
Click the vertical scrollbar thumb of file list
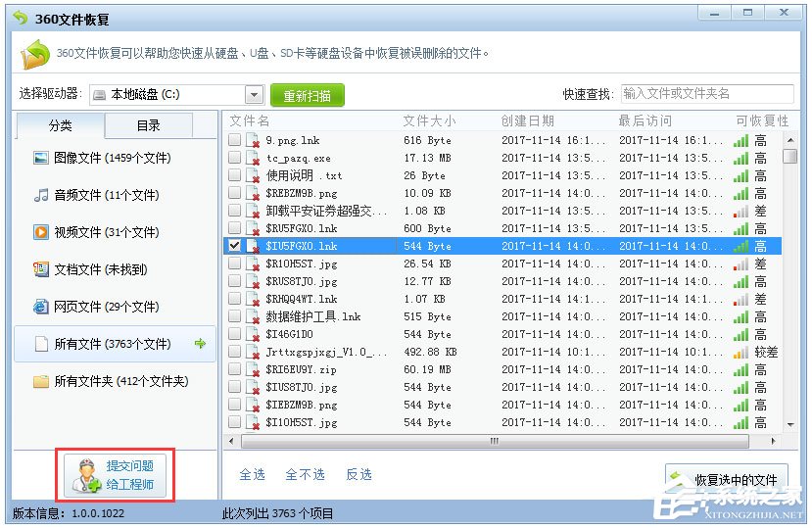pyautogui.click(x=789, y=156)
